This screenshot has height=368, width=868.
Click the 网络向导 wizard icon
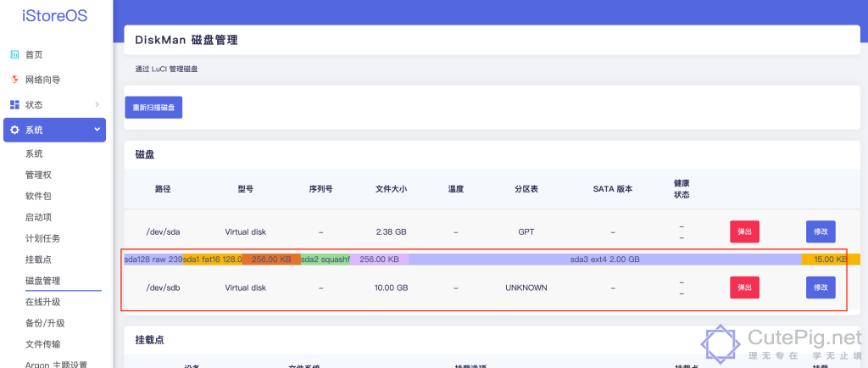point(15,80)
